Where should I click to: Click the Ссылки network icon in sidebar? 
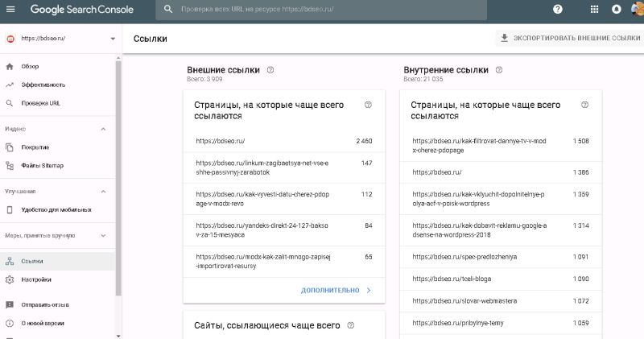tap(10, 262)
